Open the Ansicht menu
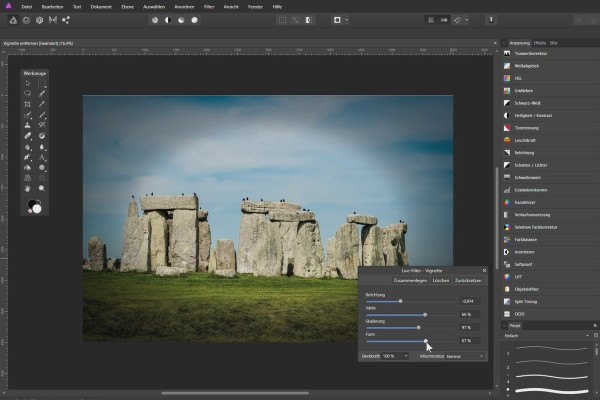 (x=231, y=7)
